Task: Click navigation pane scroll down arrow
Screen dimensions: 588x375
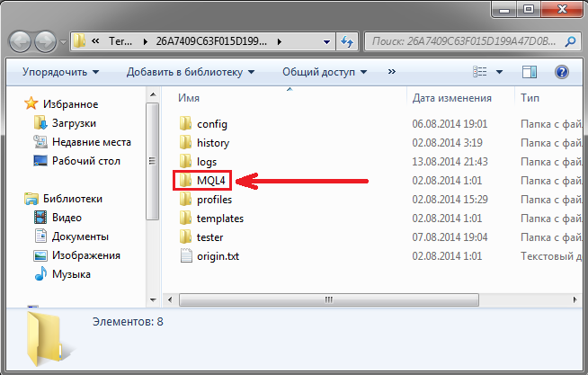Action: pos(153,300)
